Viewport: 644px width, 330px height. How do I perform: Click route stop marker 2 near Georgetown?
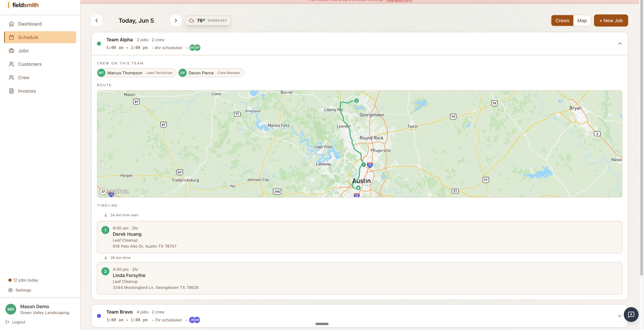357,101
